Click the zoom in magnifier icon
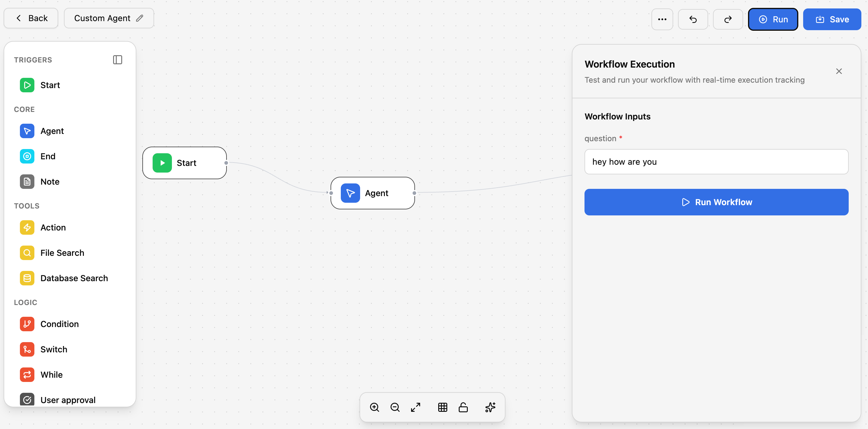This screenshot has width=868, height=429. point(374,407)
